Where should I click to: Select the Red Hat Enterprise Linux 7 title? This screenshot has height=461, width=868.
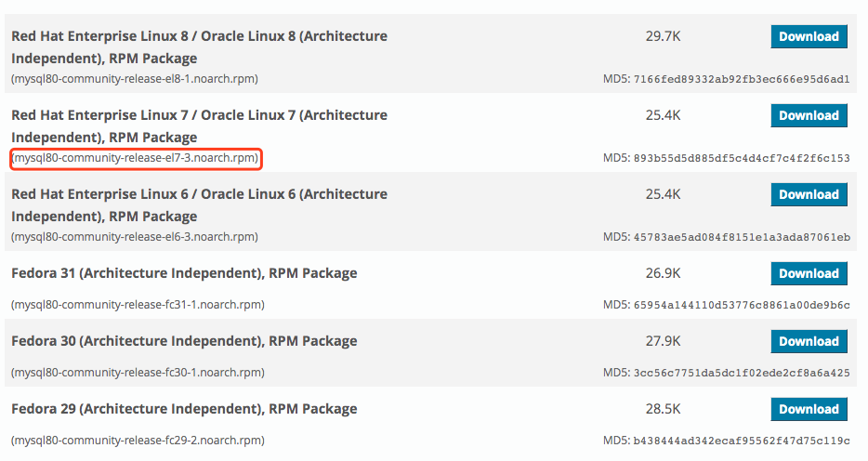click(199, 126)
